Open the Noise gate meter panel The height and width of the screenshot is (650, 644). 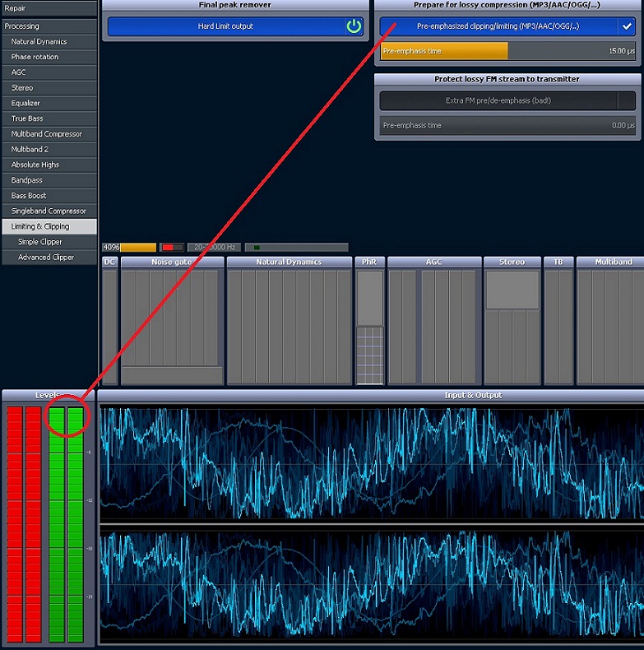172,321
